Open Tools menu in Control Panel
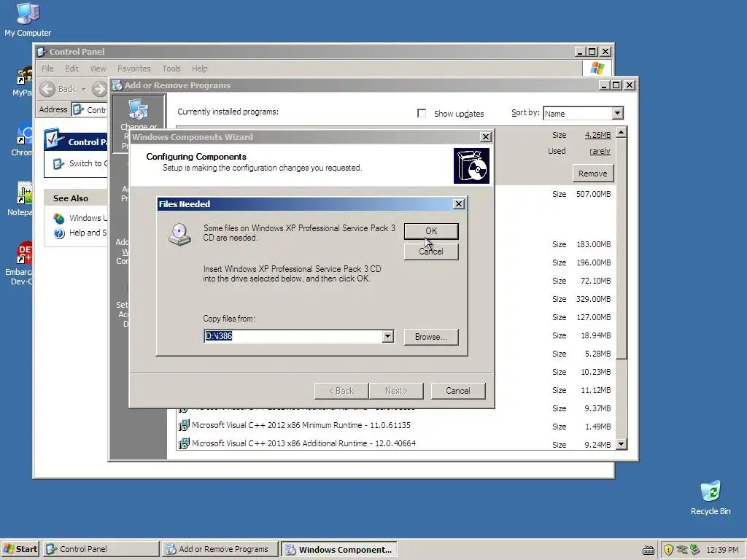 pos(171,69)
